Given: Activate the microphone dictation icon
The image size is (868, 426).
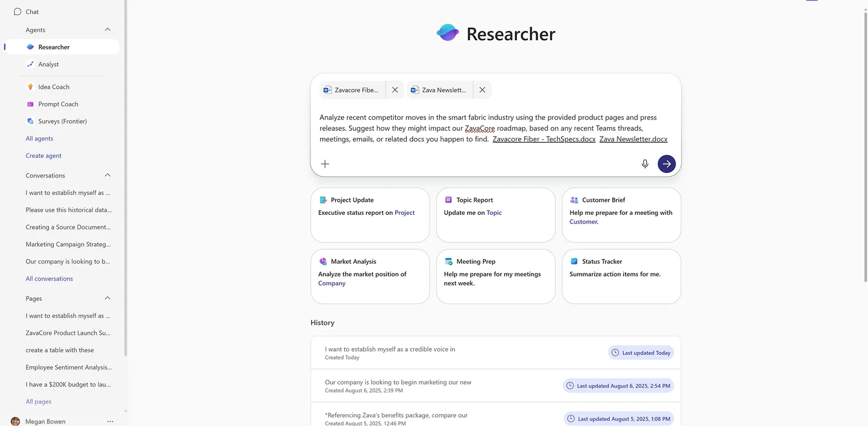Looking at the screenshot, I should (x=645, y=164).
